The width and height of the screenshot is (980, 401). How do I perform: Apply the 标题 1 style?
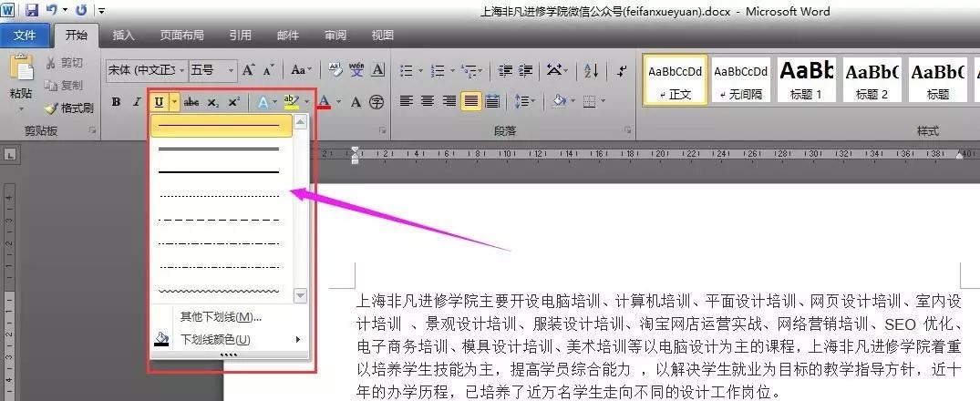click(806, 80)
